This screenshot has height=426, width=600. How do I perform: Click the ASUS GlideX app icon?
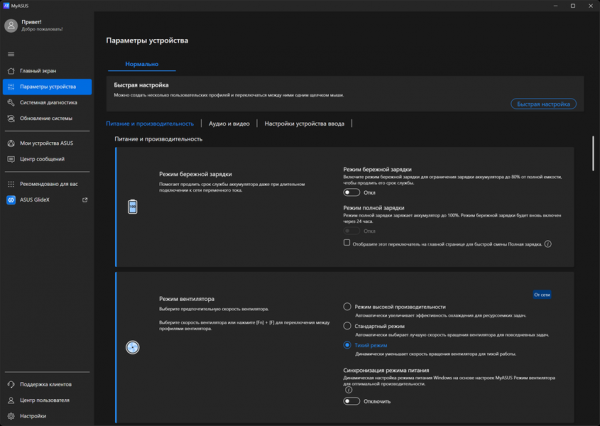tap(11, 200)
